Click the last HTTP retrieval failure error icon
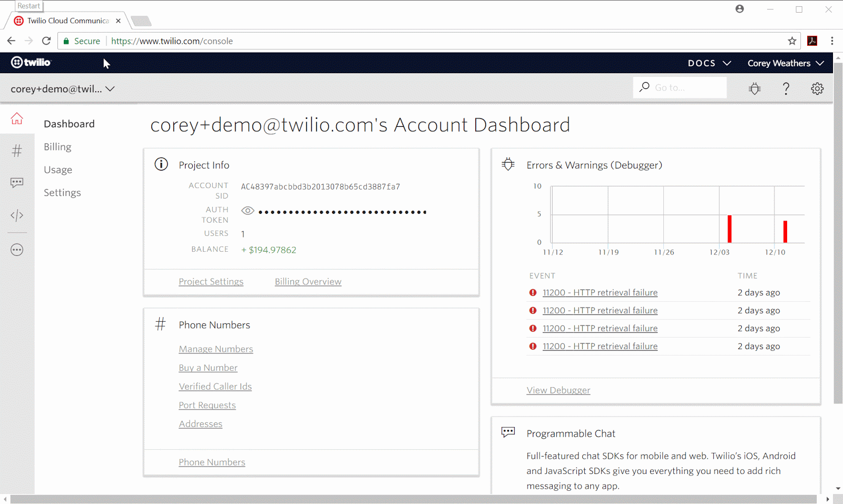 (x=533, y=347)
